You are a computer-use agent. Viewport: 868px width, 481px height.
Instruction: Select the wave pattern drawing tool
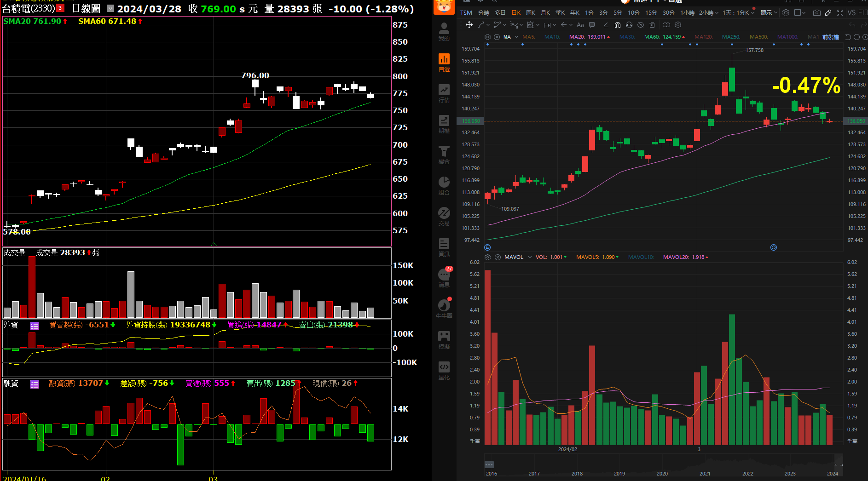coord(514,25)
